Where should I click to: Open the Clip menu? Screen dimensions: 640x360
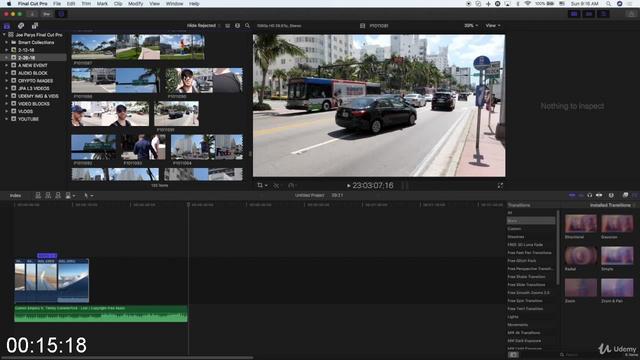(118, 4)
